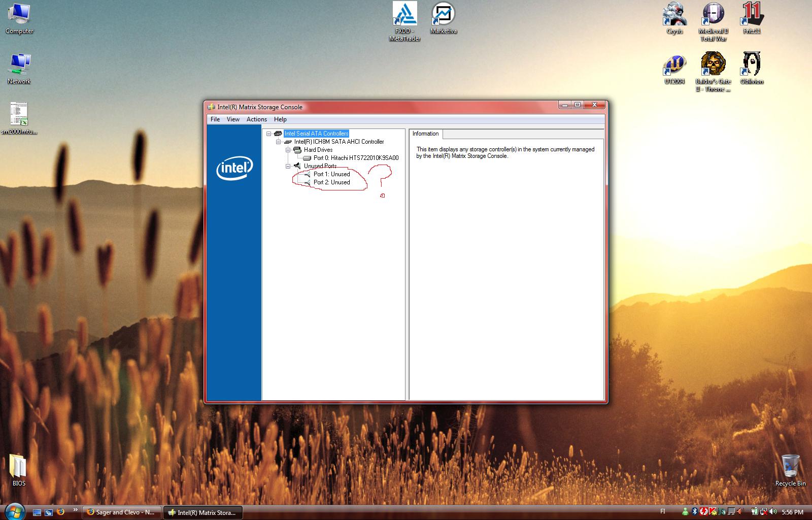Select the Network desktop icon
Screen dimensions: 812x520
point(19,69)
